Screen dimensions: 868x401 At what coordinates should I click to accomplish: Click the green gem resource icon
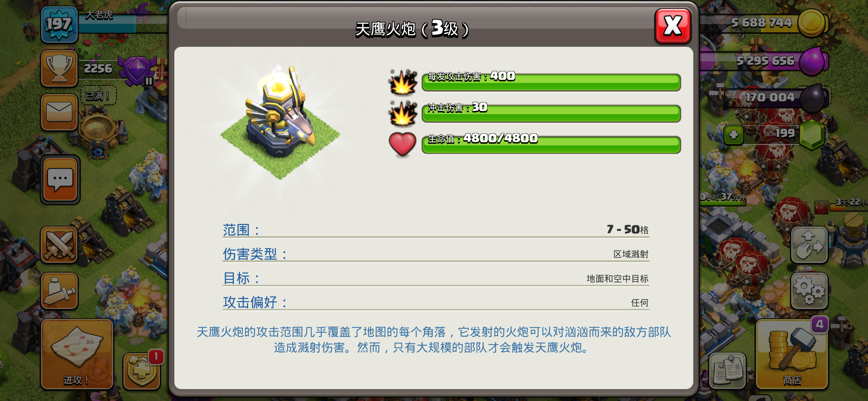click(x=811, y=134)
